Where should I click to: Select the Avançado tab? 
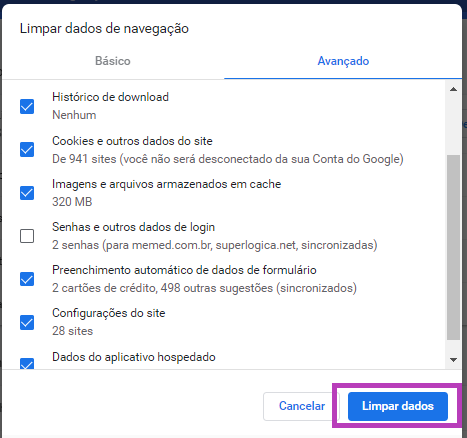coord(343,61)
